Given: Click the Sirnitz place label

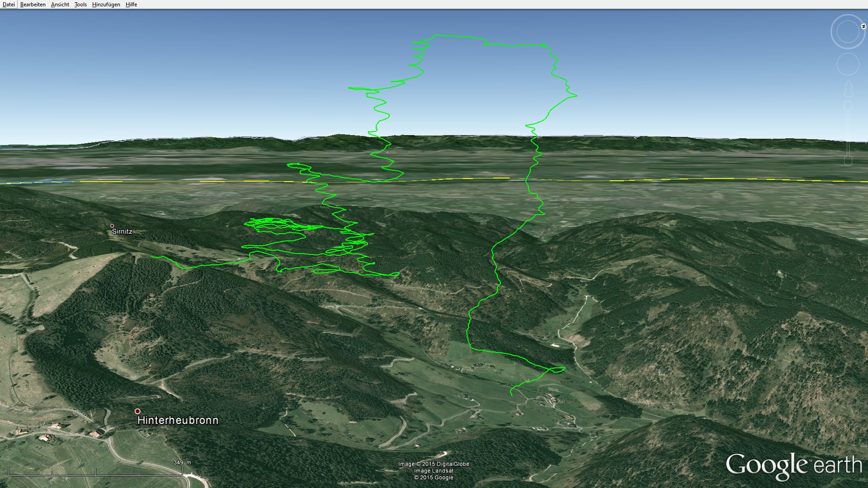Looking at the screenshot, I should 122,231.
